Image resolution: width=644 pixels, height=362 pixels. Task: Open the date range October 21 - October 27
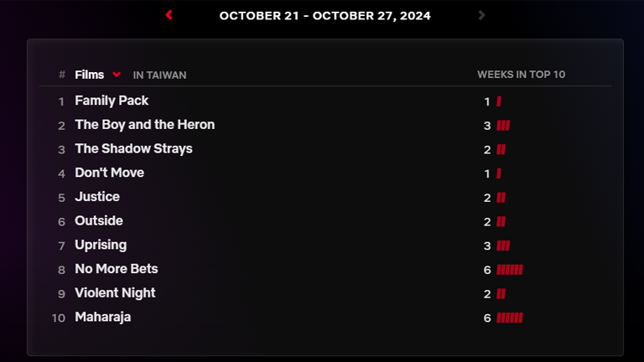(x=325, y=15)
